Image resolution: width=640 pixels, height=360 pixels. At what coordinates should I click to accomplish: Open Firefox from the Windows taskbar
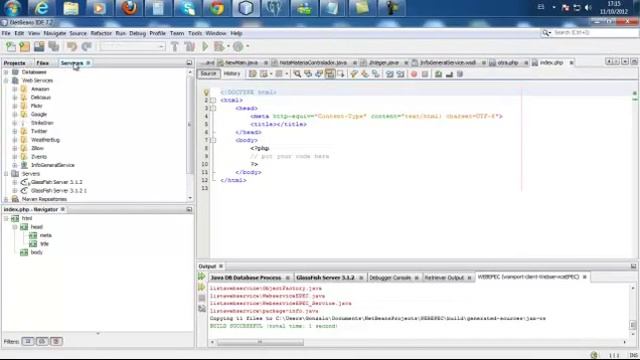click(129, 8)
